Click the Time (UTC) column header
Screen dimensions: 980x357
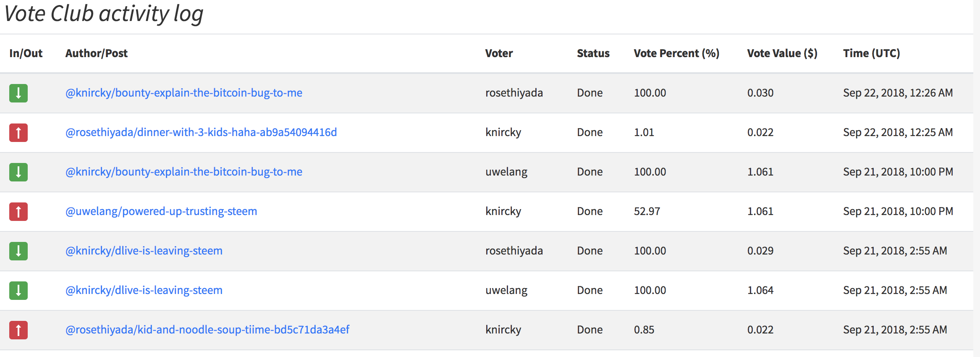coord(871,53)
